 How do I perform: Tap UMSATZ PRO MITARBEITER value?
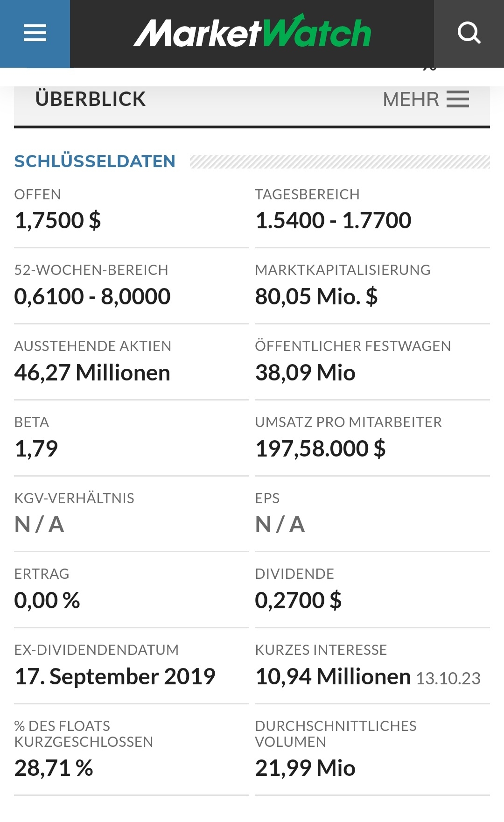320,449
